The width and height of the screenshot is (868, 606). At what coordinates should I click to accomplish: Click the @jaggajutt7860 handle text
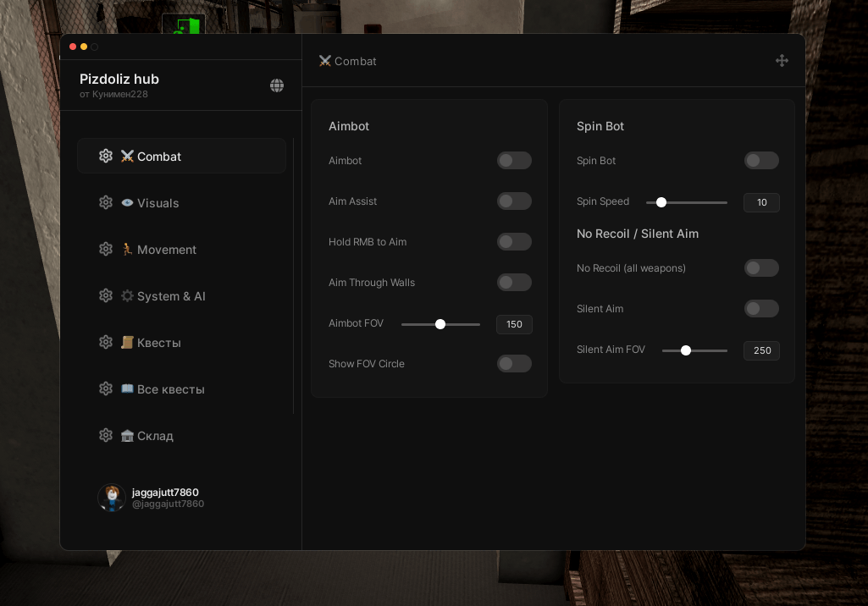point(168,504)
